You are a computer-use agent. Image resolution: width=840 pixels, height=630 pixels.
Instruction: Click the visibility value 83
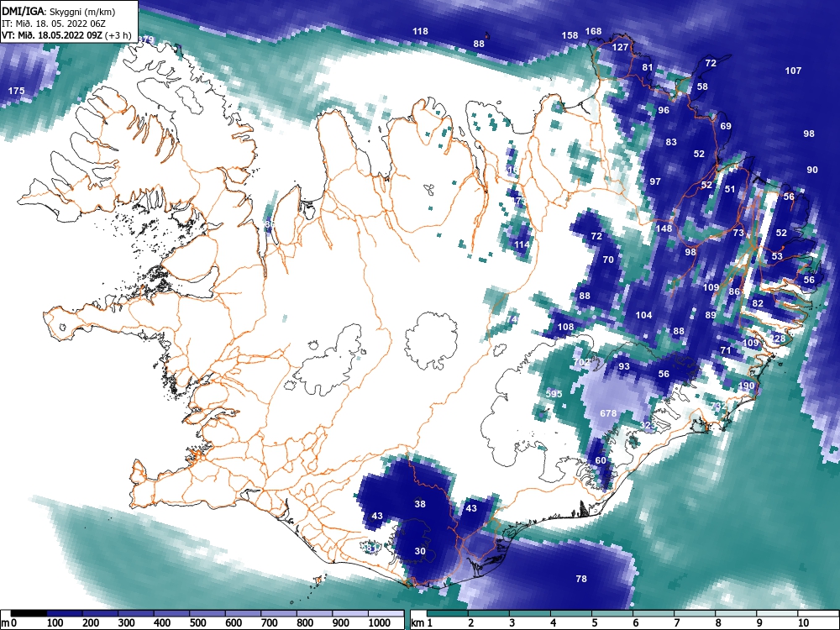671,143
